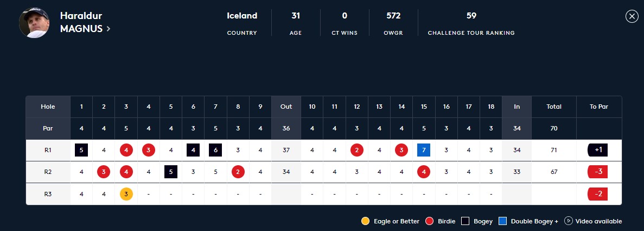Select the R2 birdie 2 on hole 8
This screenshot has height=231, width=644.
(238, 172)
